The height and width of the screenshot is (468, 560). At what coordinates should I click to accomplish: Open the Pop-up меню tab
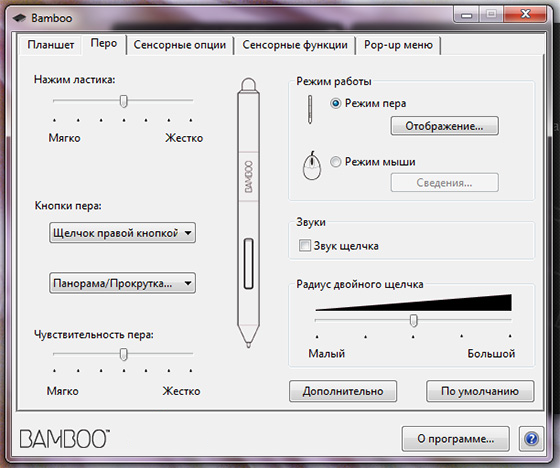tap(398, 45)
